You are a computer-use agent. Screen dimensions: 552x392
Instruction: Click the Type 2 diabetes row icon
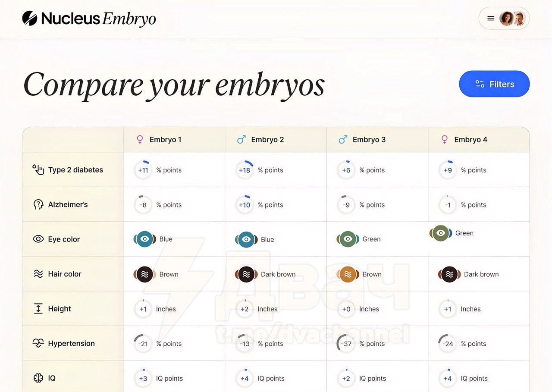[38, 169]
